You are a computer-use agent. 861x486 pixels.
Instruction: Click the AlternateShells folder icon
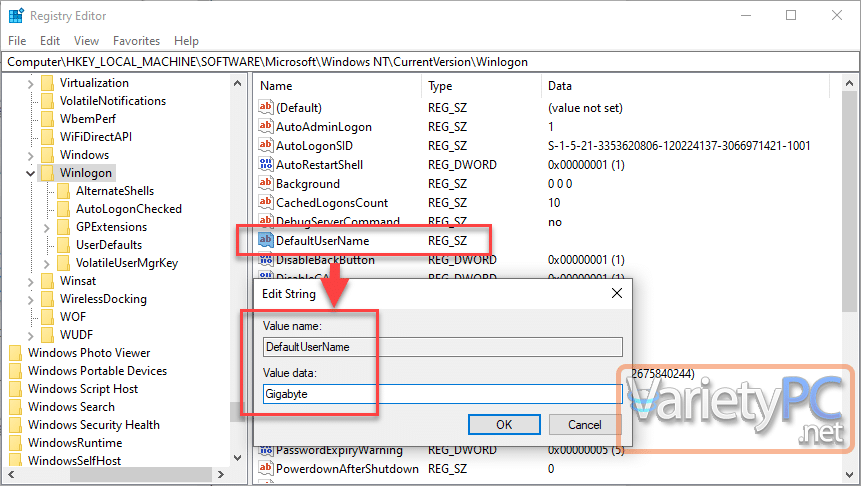click(64, 191)
